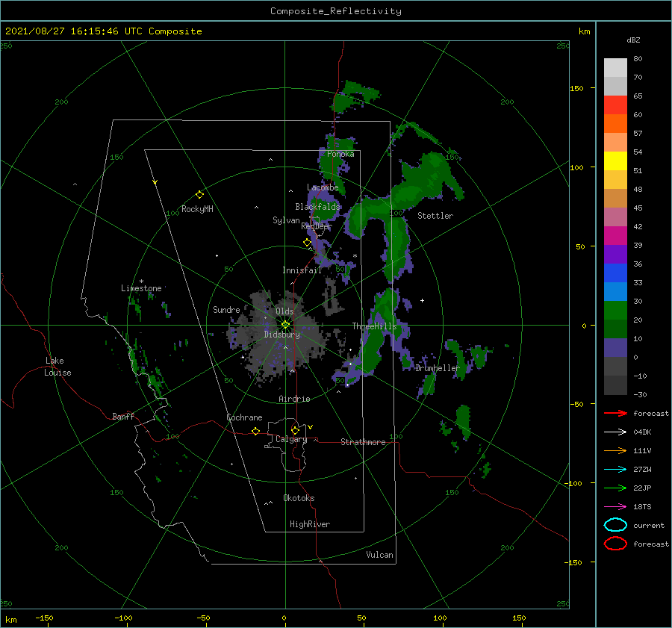Click the cyan 27ZW arrow icon
The image size is (672, 628).
[615, 470]
